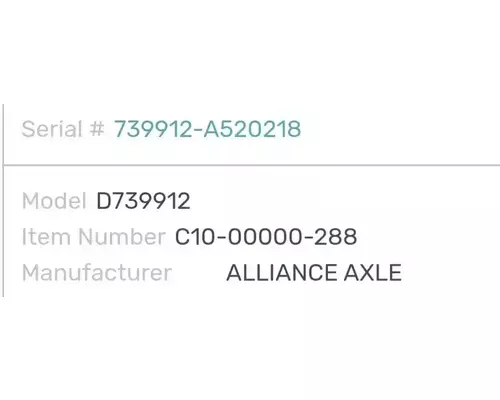Click the 'Serial #' label
This screenshot has height=400, width=500.
(x=63, y=129)
